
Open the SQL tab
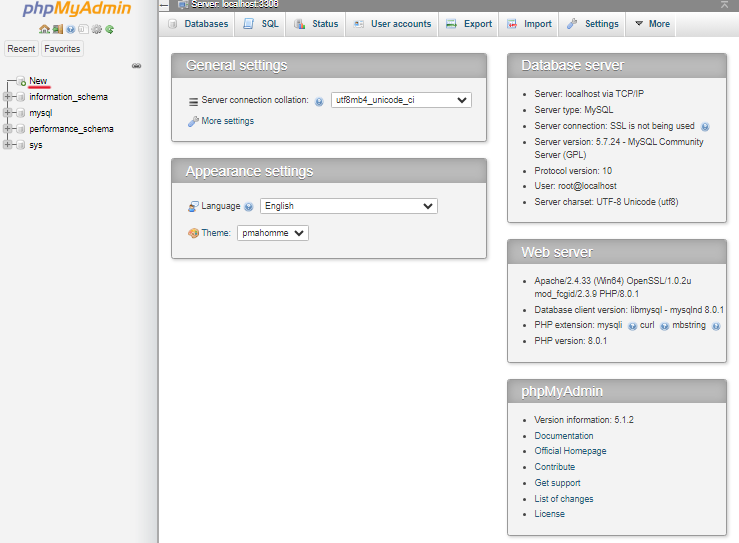tap(260, 24)
